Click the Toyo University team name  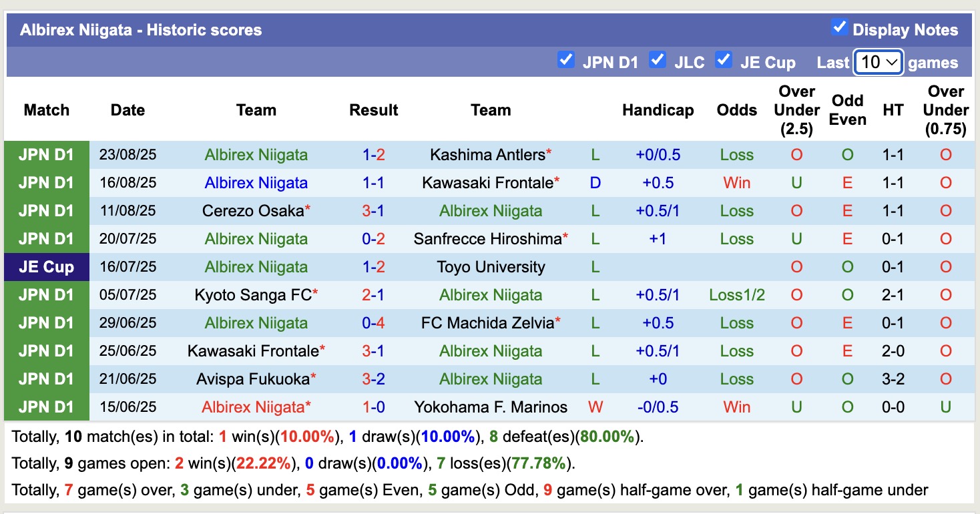[x=491, y=266]
